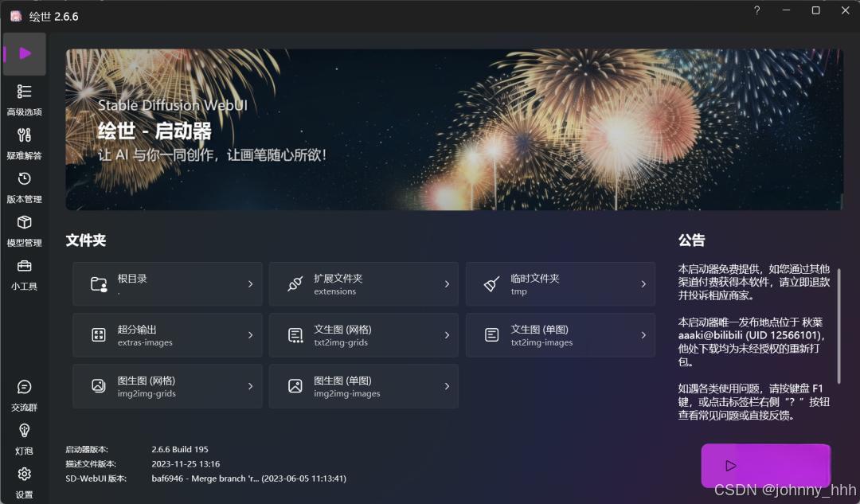Click the question mark help button
Viewport: 860px width, 504px height.
[x=757, y=10]
